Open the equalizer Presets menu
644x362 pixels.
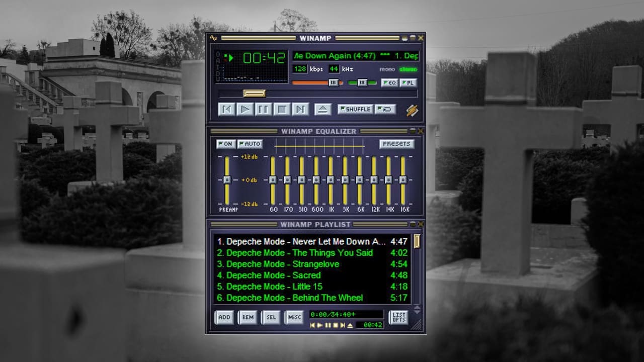coord(396,144)
